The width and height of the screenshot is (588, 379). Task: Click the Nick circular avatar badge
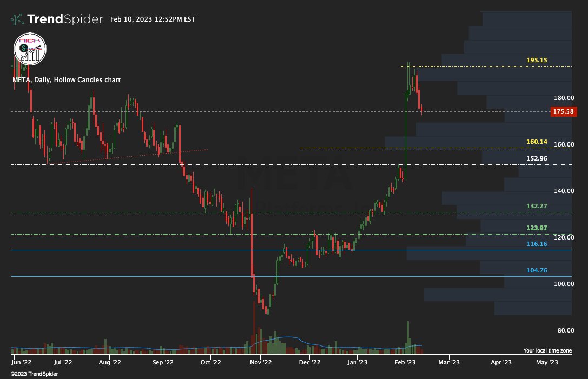pyautogui.click(x=30, y=49)
